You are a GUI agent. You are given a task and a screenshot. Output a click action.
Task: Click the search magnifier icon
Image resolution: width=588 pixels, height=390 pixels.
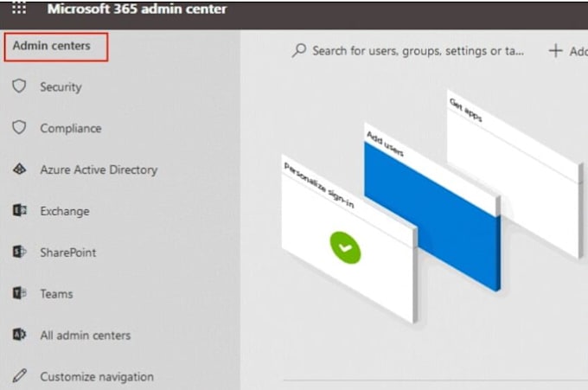click(299, 50)
